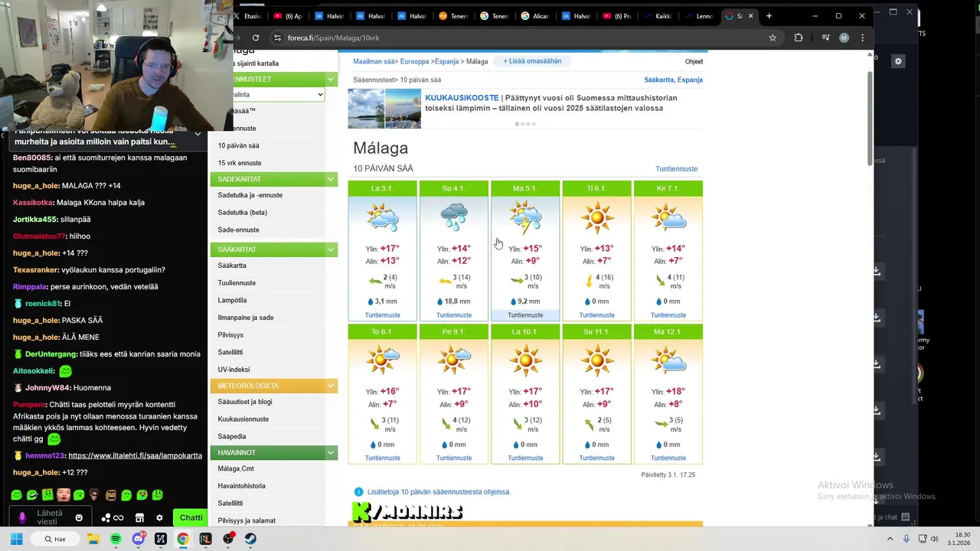Collapse the Sääkartat sidebar section
980x551 pixels.
click(331, 249)
